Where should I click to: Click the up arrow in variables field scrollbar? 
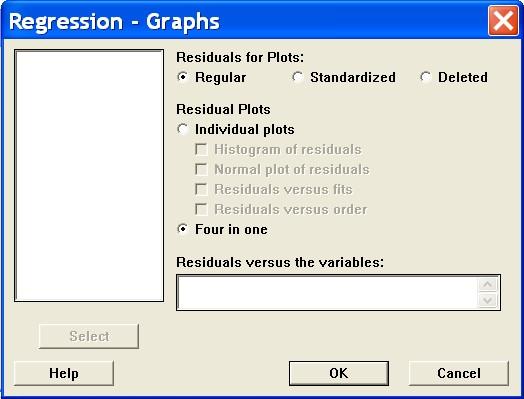tap(488, 284)
